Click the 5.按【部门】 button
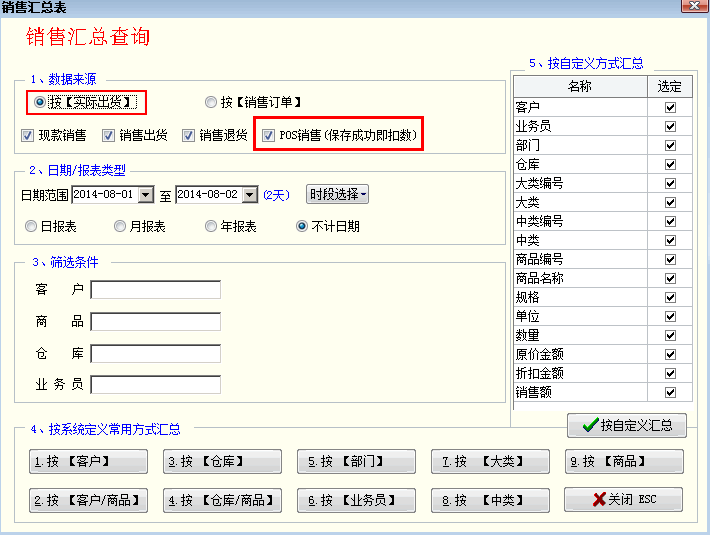The image size is (710, 535). pos(356,462)
